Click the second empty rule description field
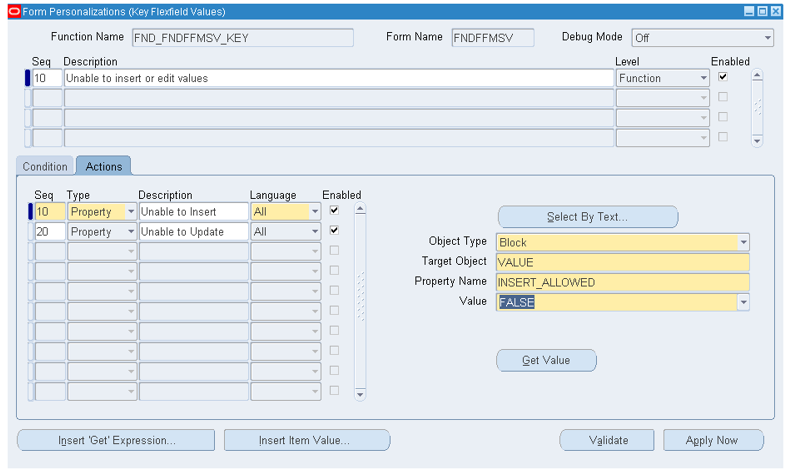The image size is (787, 470). 339,118
